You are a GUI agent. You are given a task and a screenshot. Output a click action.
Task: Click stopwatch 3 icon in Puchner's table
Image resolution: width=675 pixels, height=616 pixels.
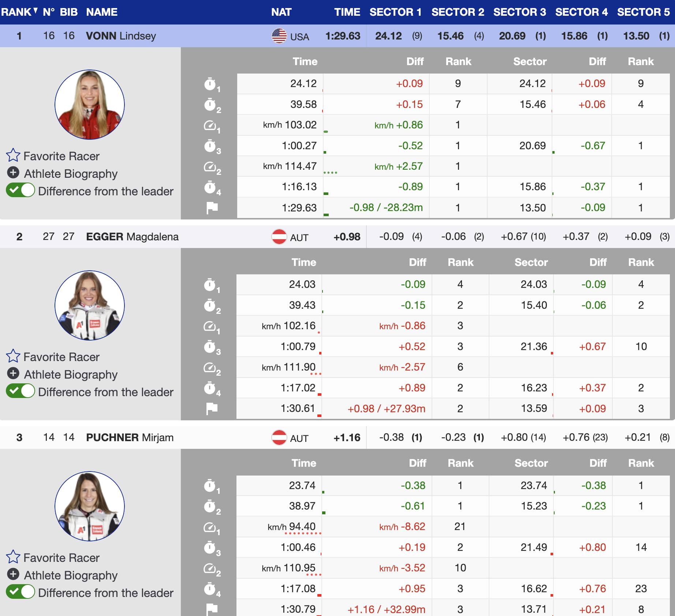pos(210,548)
